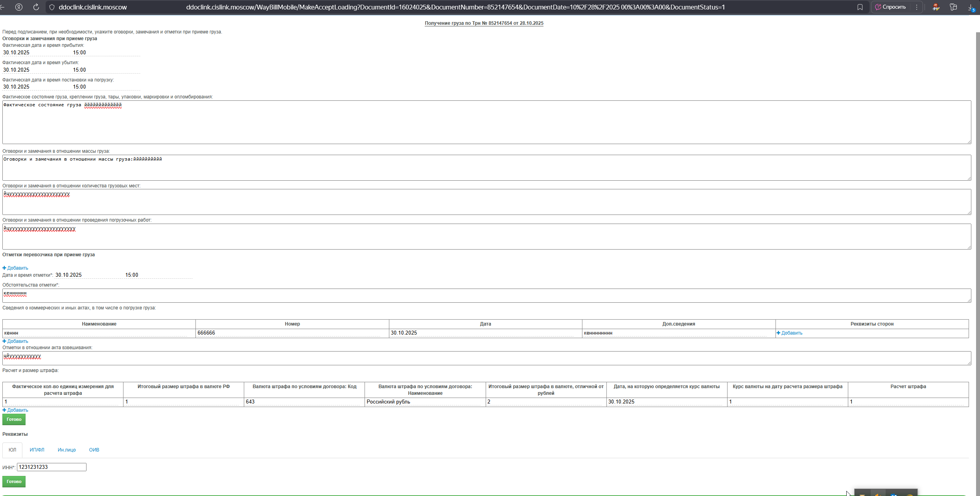The height and width of the screenshot is (496, 980).
Task: Click Добавить under Отметки перевозчика heading
Action: [x=16, y=268]
